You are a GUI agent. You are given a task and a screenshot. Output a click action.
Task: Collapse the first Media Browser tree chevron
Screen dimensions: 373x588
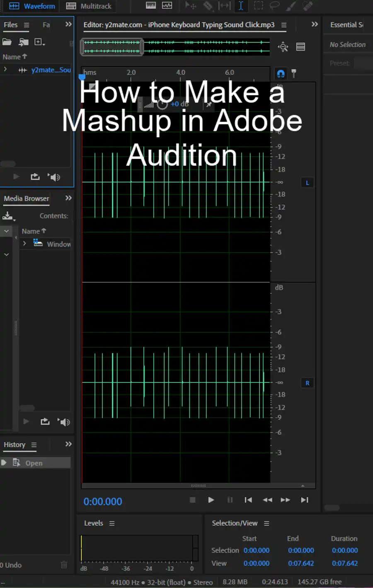pyautogui.click(x=7, y=231)
